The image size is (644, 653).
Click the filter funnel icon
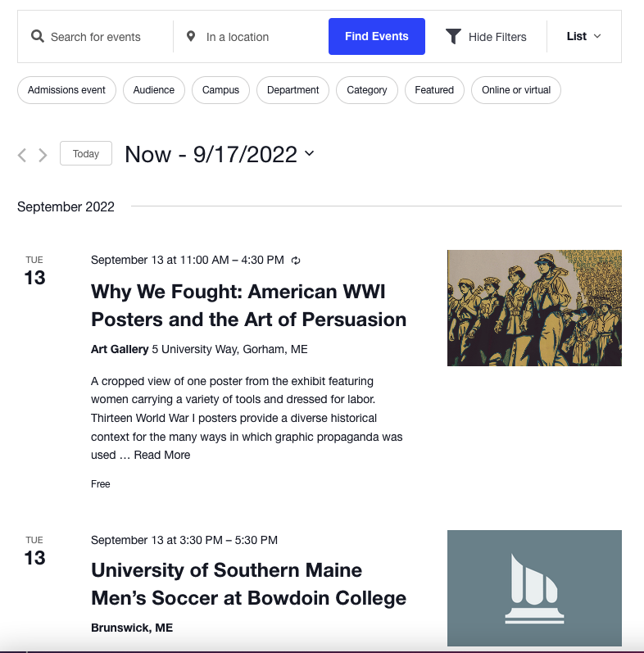[453, 36]
